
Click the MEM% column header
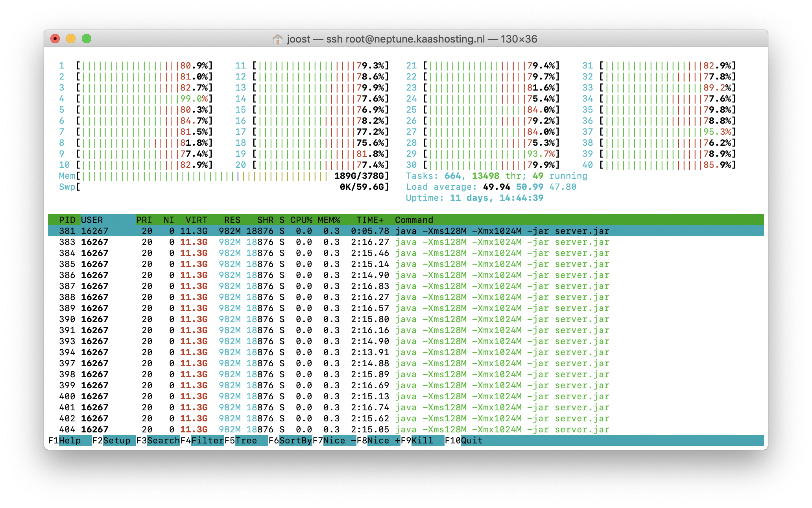(328, 220)
